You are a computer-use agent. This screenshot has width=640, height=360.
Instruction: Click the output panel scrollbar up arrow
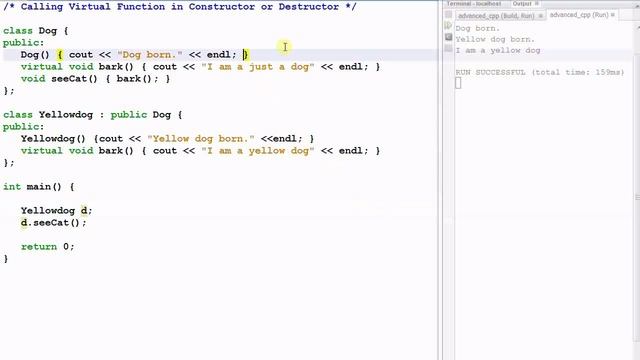tap(637, 27)
